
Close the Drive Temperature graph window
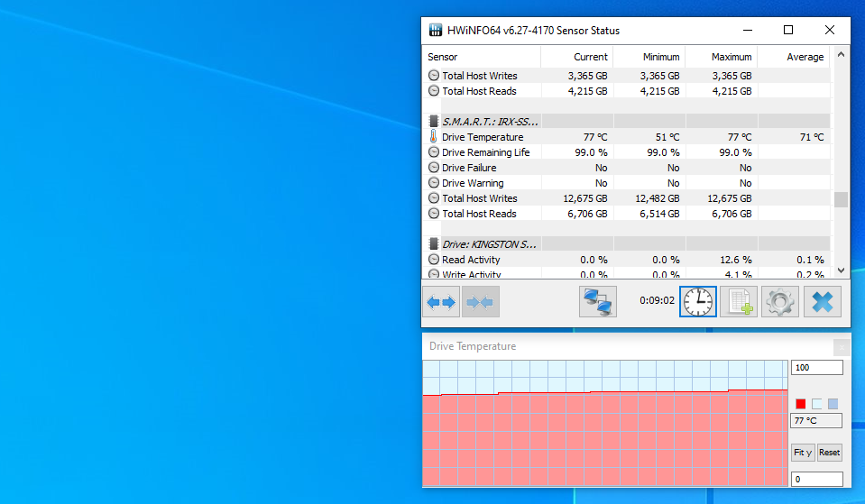[842, 347]
